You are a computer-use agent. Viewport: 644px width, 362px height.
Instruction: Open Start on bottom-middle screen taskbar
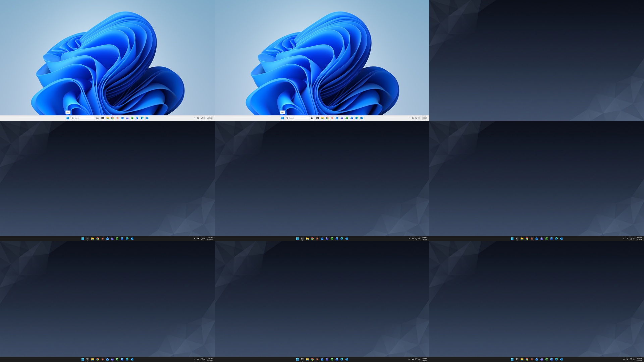click(298, 359)
